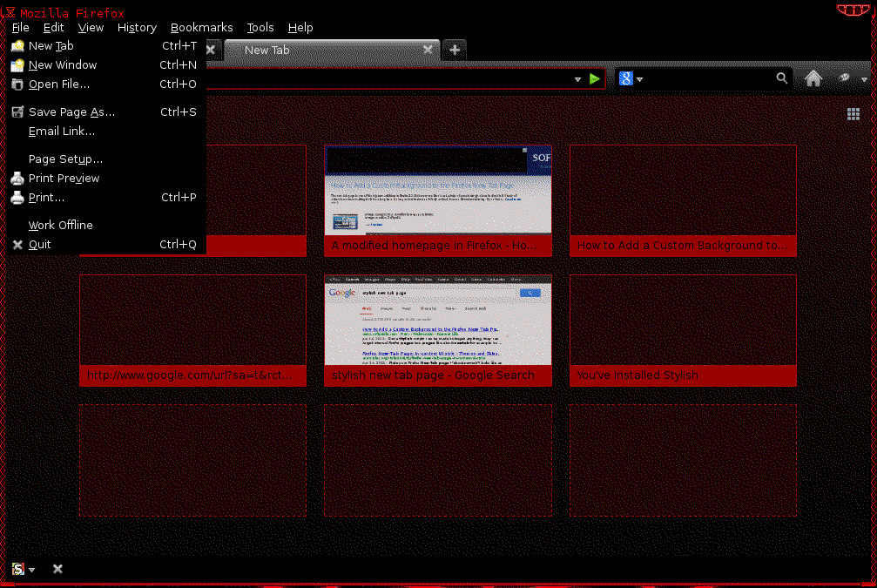Choose Print Preview entry
This screenshot has width=877, height=588.
point(106,178)
